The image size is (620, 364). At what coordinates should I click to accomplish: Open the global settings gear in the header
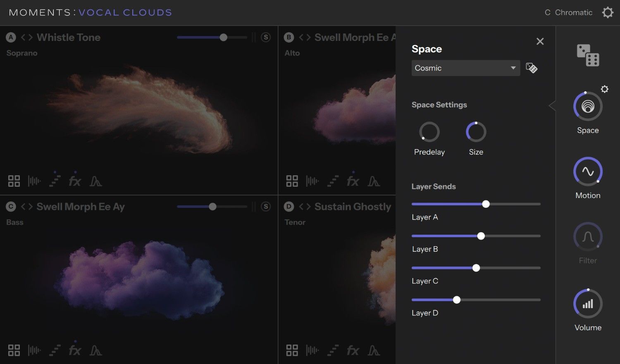(607, 12)
